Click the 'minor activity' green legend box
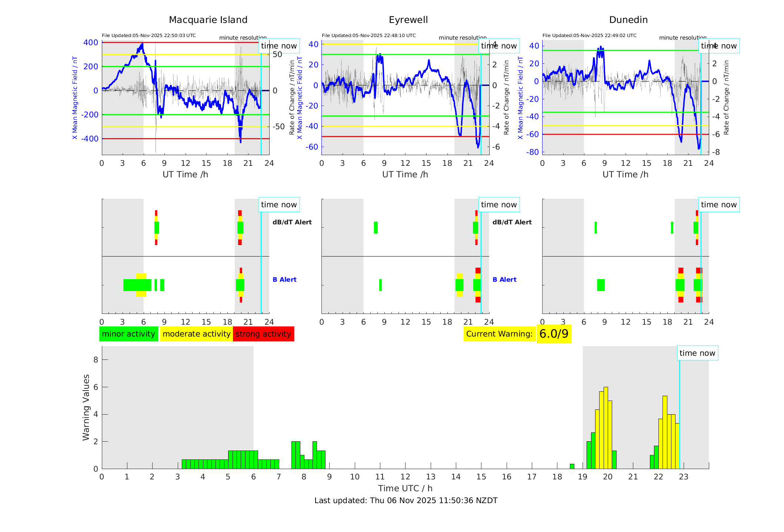Image resolution: width=784 pixels, height=532 pixels. coord(129,334)
